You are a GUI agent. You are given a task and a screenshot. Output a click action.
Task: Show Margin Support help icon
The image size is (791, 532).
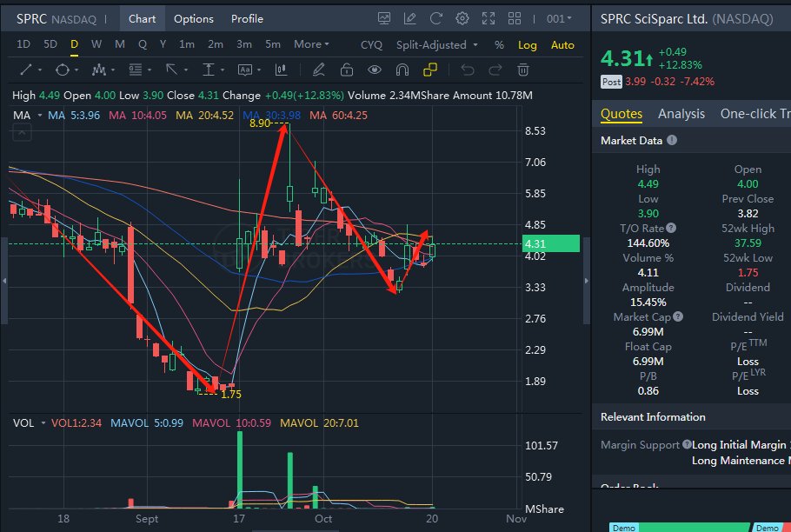click(687, 444)
